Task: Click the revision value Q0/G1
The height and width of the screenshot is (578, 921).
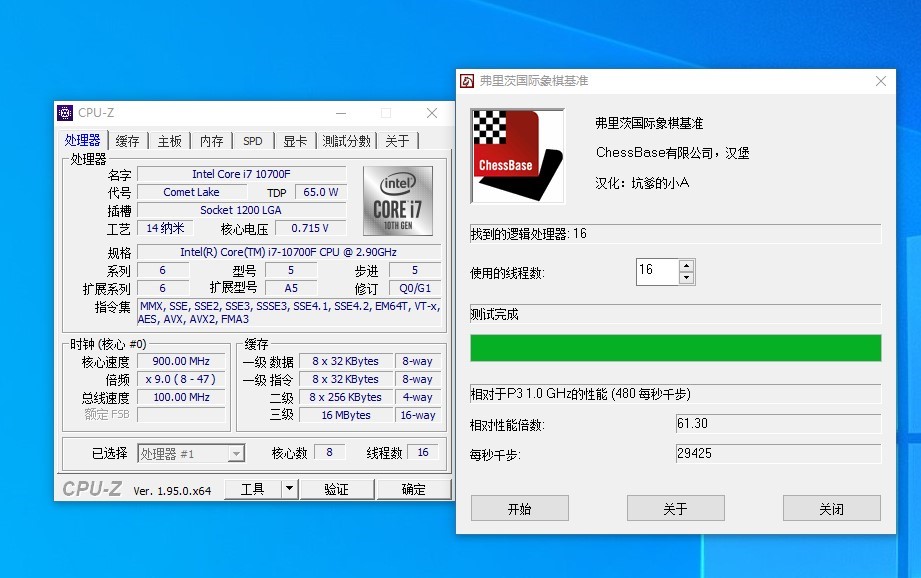Action: 415,288
